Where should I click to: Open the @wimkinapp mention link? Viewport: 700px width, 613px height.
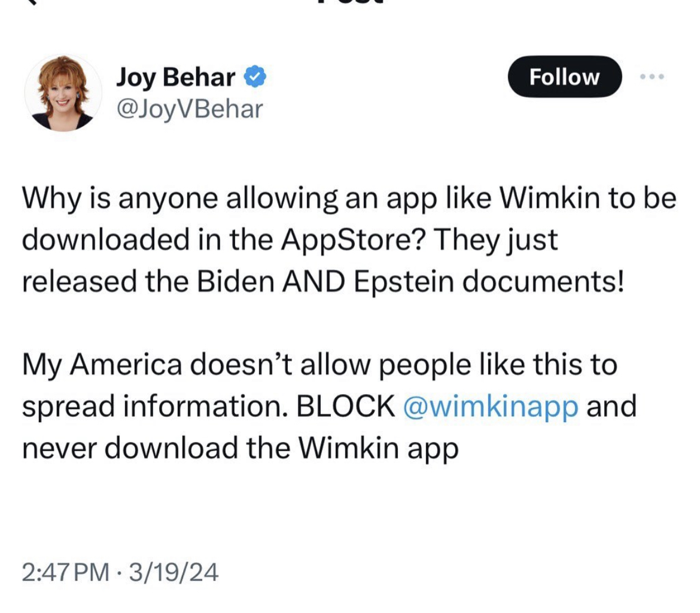[492, 407]
